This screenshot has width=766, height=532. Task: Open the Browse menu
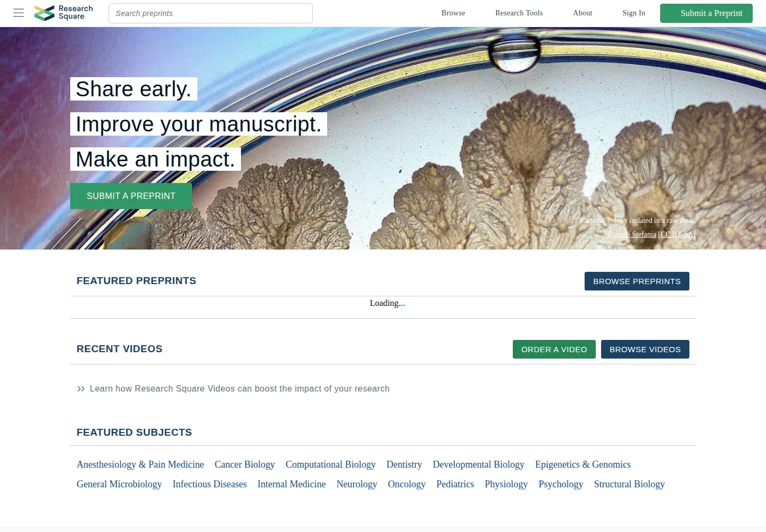coord(453,13)
